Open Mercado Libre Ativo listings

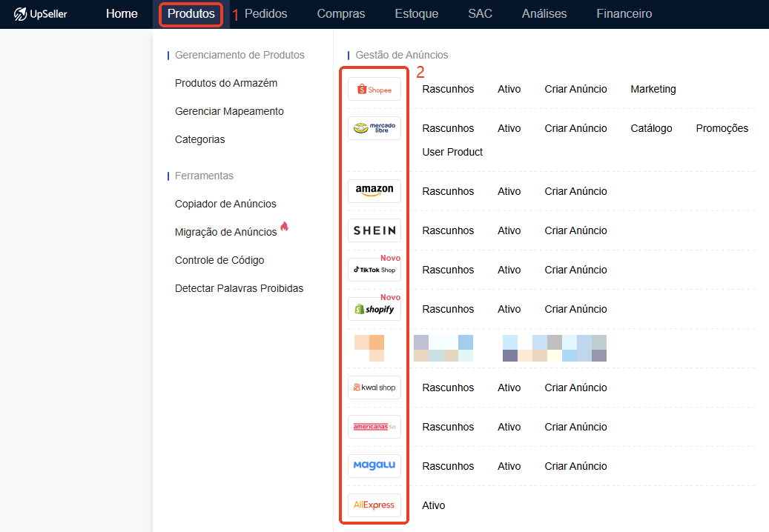(509, 128)
